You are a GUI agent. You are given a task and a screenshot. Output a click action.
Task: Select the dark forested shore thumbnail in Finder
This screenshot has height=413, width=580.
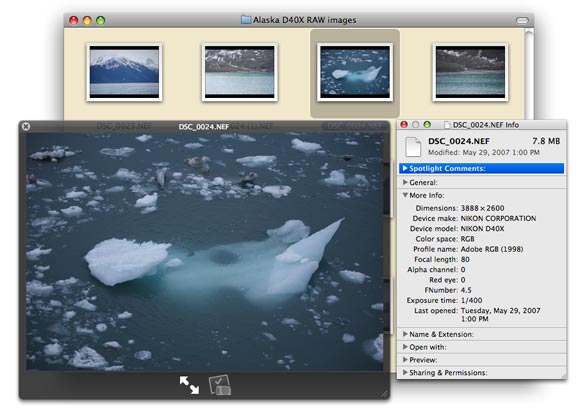coord(470,72)
